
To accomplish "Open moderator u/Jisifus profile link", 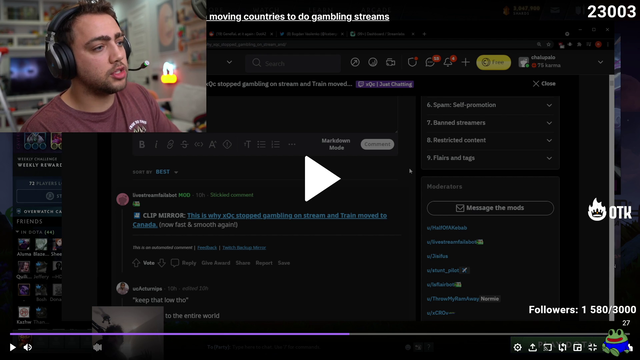I will click(437, 256).
